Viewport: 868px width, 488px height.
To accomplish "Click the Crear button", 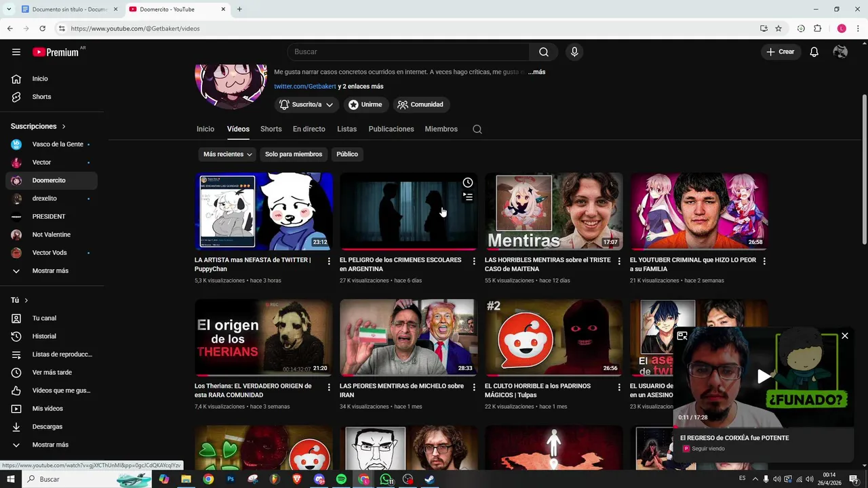I will [780, 52].
